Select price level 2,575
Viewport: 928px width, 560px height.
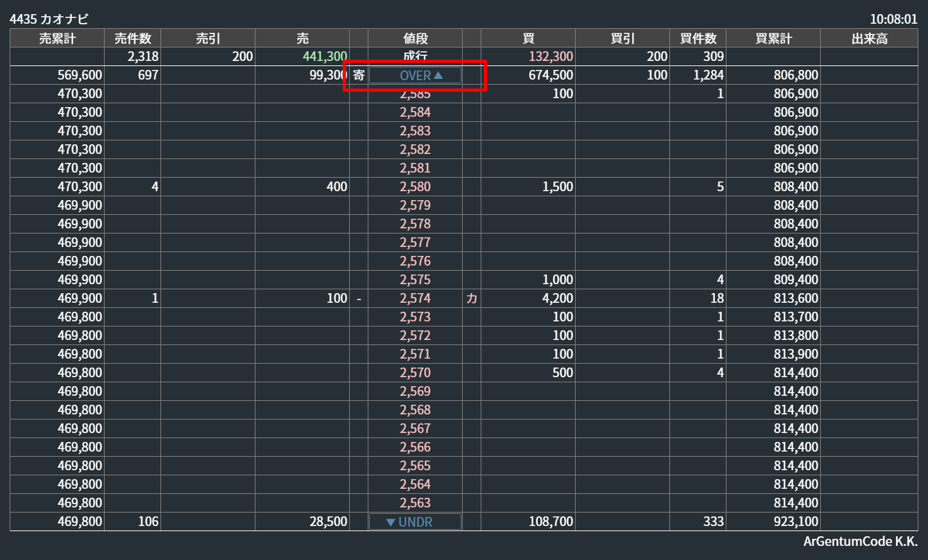click(415, 280)
